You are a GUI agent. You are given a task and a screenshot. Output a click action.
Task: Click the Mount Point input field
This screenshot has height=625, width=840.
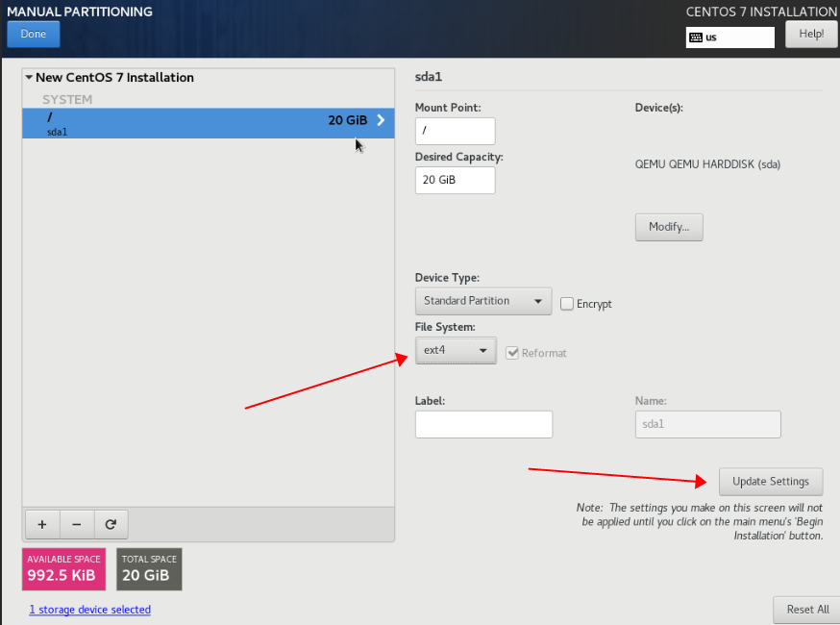point(455,131)
